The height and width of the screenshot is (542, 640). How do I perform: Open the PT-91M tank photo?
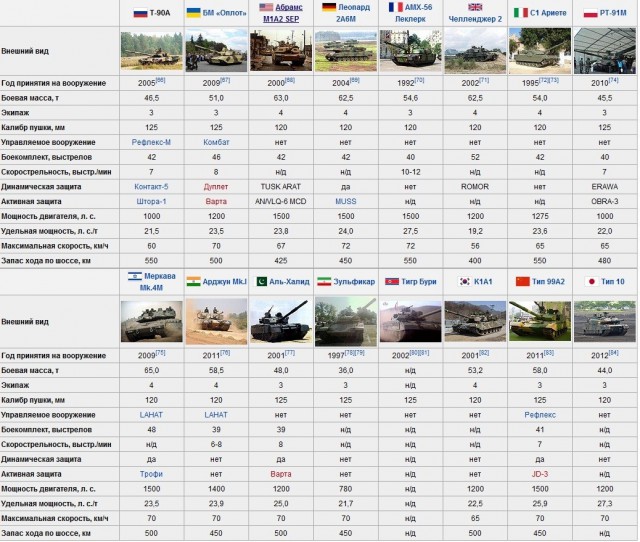coord(604,51)
